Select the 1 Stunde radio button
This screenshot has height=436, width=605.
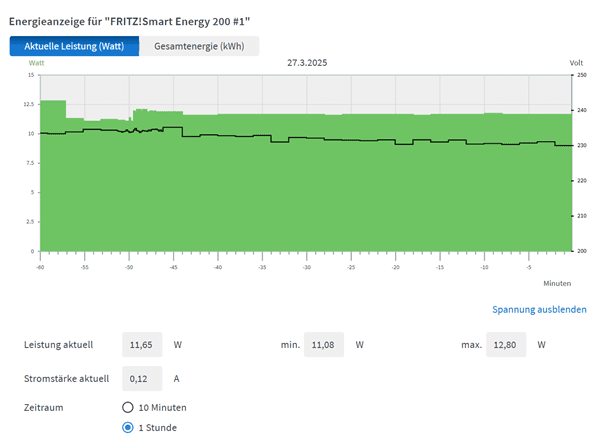(x=128, y=428)
